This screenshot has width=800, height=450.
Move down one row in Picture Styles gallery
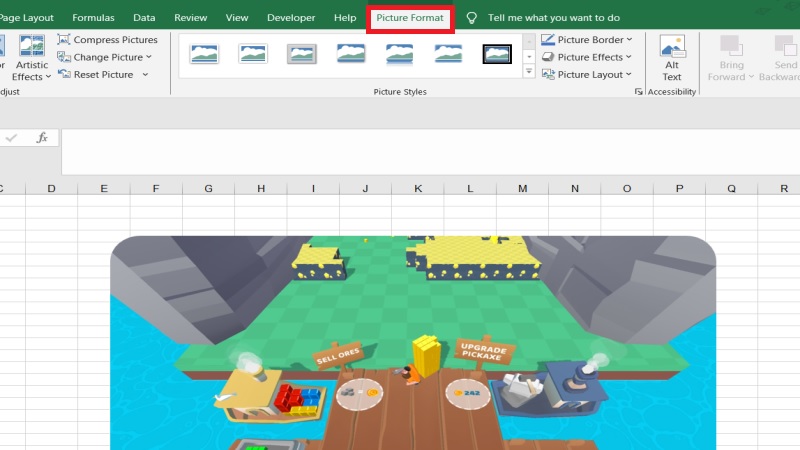pos(529,57)
